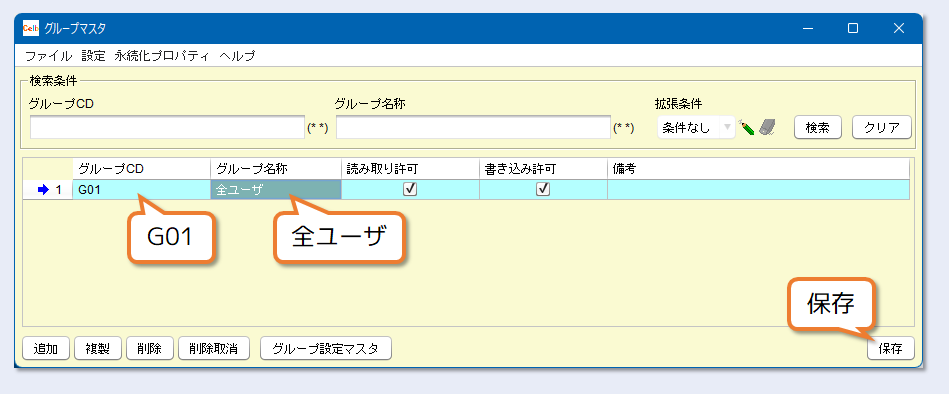949x394 pixels.
Task: Open the グループ設定マスタ button
Action: 326,349
